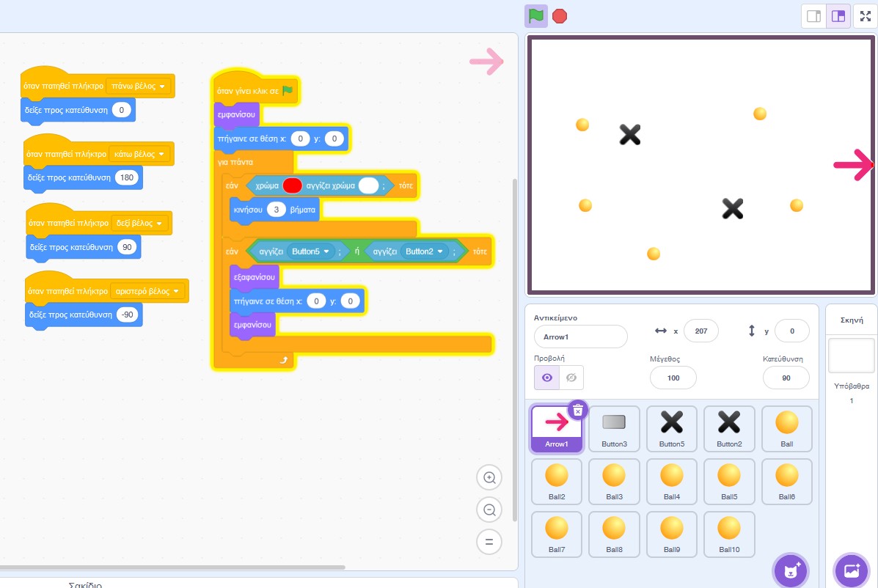Select the Ball8 sprite
This screenshot has width=878, height=588.
coord(614,534)
